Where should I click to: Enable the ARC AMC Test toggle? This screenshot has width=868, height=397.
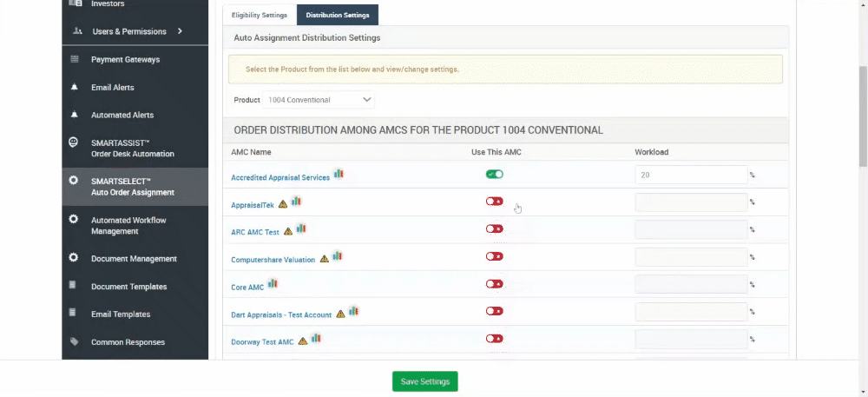coord(495,228)
